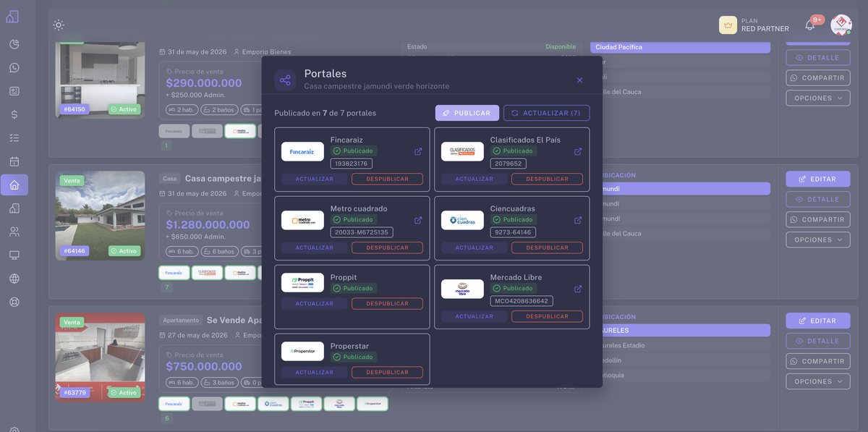Click Editar for Casa campestre property
The width and height of the screenshot is (868, 432).
tap(818, 179)
